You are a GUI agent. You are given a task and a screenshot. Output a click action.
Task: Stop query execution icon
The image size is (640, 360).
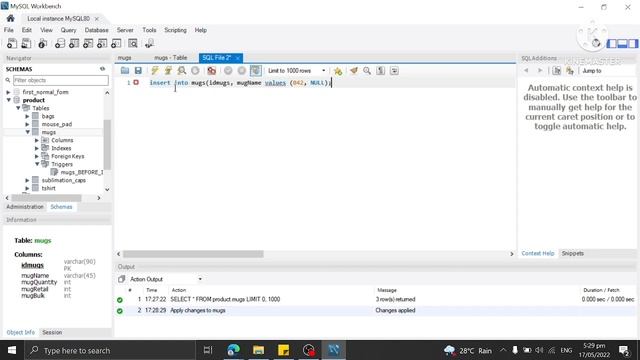pyautogui.click(x=195, y=71)
